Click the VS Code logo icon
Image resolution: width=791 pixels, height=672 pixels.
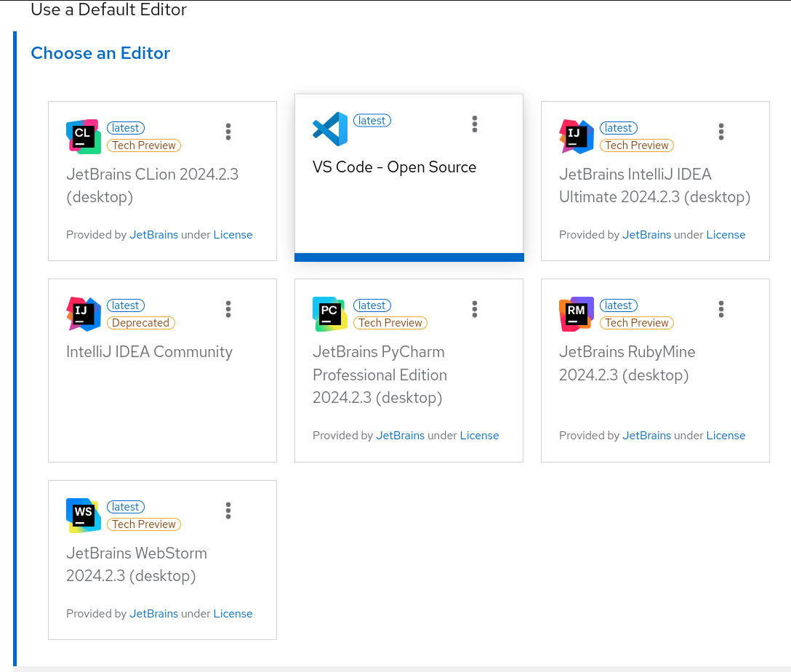coord(330,129)
